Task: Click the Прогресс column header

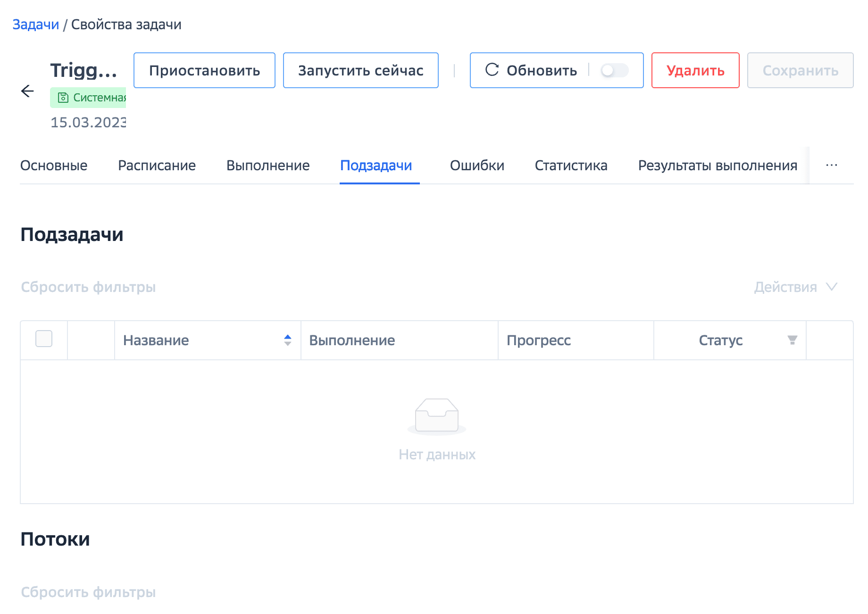Action: point(539,340)
